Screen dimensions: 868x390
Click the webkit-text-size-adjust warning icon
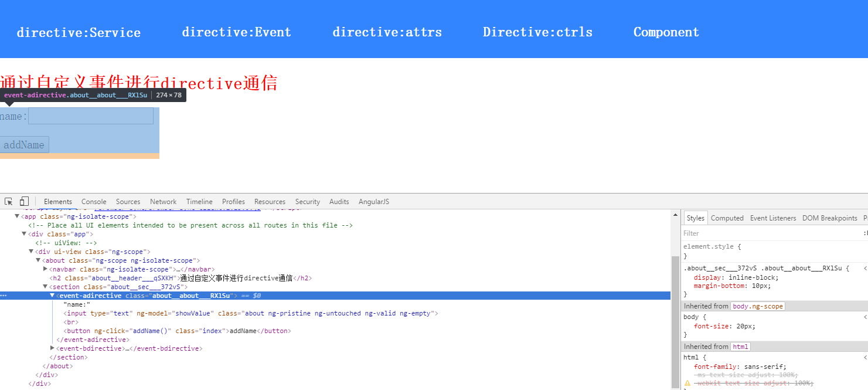pos(687,383)
